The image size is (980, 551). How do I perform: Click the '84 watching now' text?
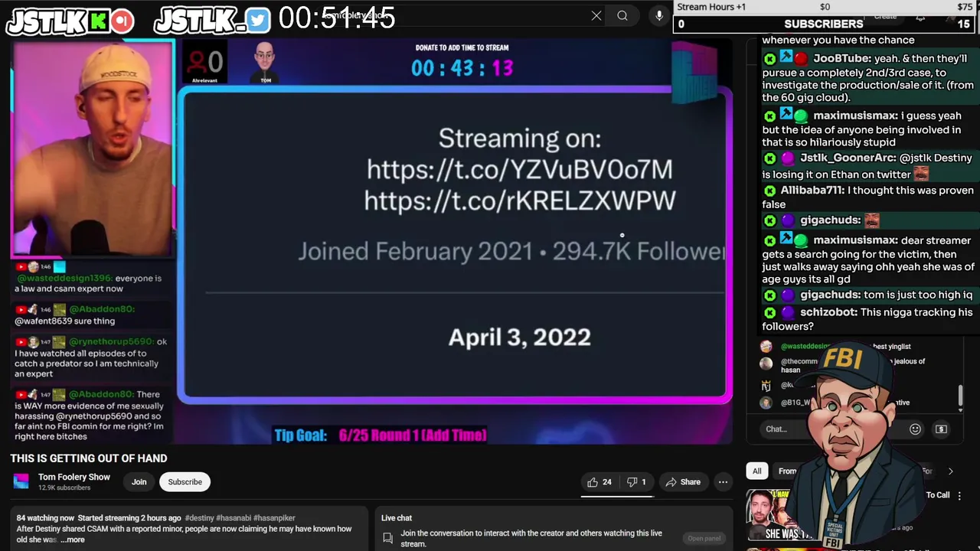coord(45,518)
